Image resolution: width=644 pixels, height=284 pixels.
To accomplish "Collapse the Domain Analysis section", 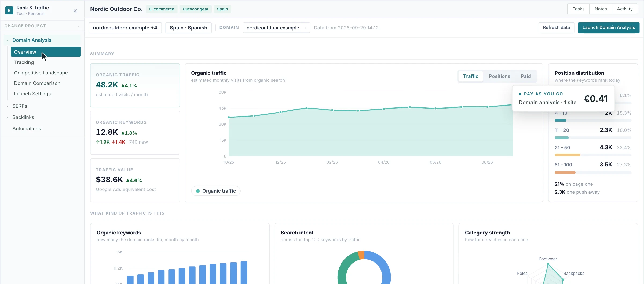I will point(43,40).
